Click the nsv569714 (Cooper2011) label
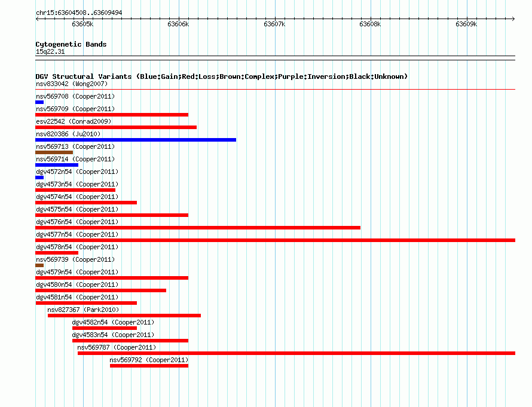This screenshot has height=407, width=532. click(x=75, y=159)
